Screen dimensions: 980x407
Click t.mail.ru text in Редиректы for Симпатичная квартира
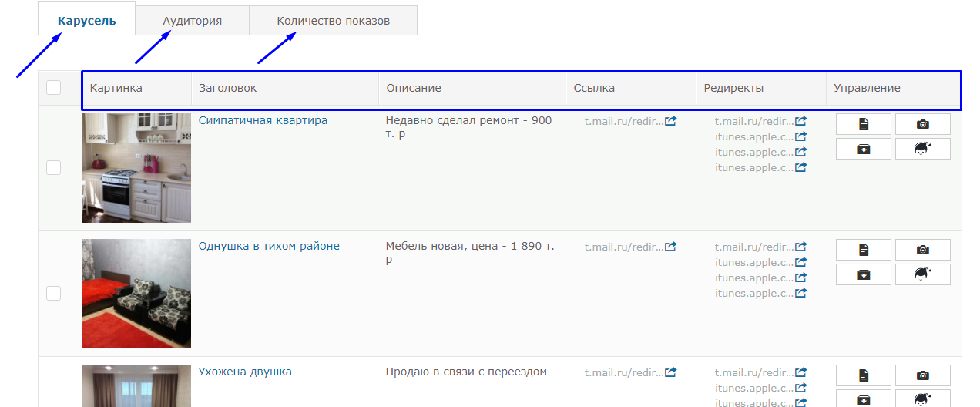754,121
